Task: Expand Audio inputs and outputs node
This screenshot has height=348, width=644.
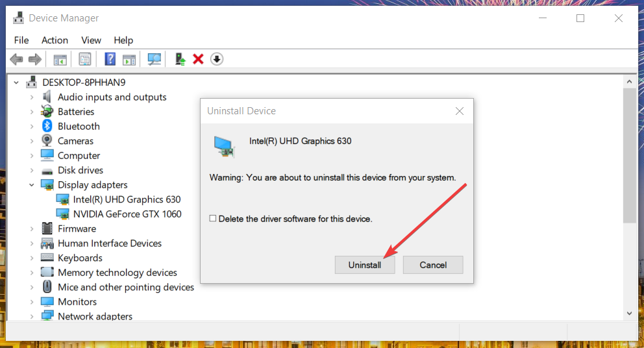Action: [x=32, y=97]
